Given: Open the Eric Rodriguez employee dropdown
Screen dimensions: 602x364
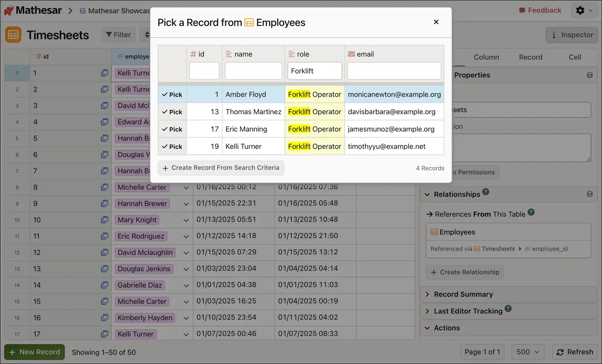Looking at the screenshot, I should coord(186,237).
